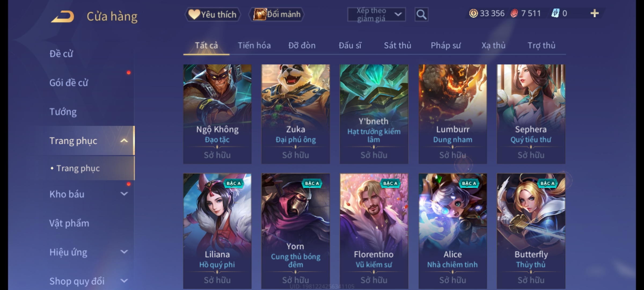Click the gold coin balance icon

pyautogui.click(x=473, y=13)
